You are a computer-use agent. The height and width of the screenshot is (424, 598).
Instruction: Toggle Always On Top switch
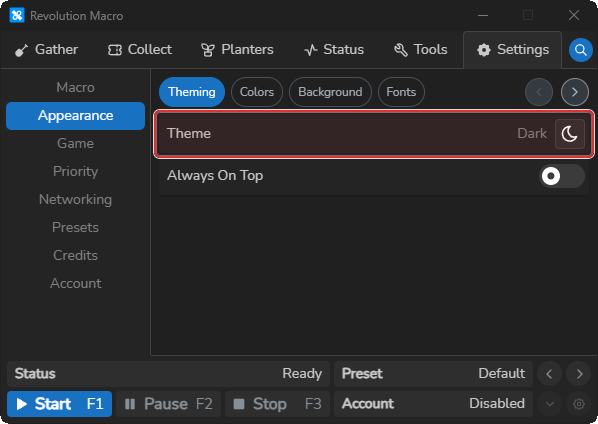(562, 176)
